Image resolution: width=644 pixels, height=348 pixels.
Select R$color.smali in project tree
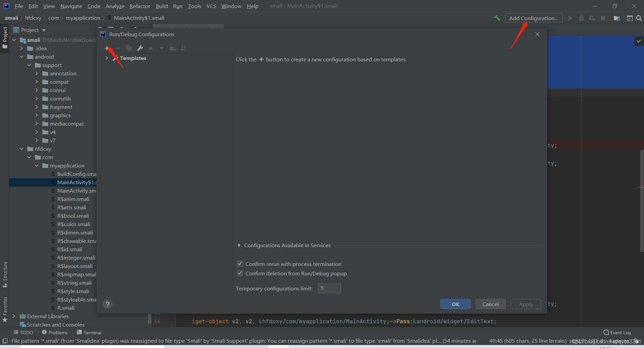pos(73,224)
